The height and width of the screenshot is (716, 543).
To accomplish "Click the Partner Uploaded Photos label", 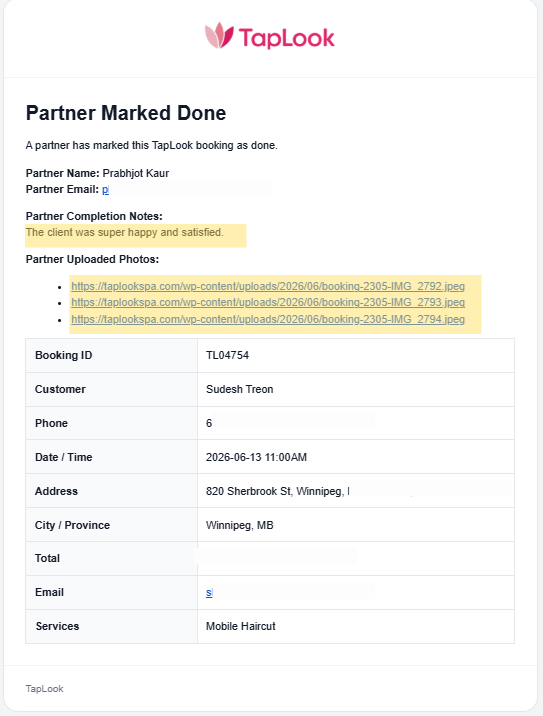I will click(x=92, y=259).
